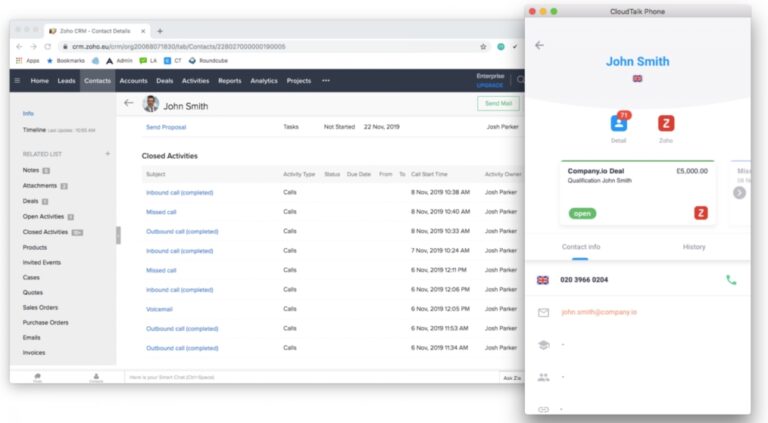Click the UK flag next to the phone number

543,280
